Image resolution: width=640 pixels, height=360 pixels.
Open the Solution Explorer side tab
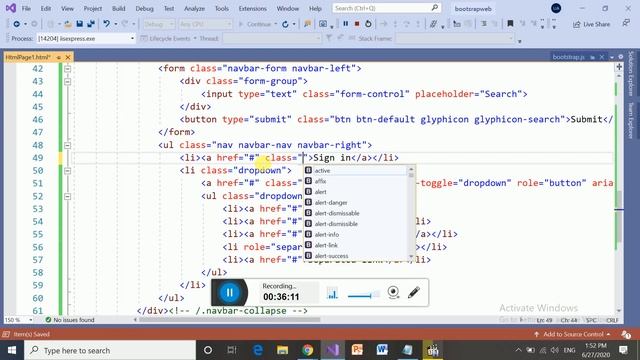631,73
